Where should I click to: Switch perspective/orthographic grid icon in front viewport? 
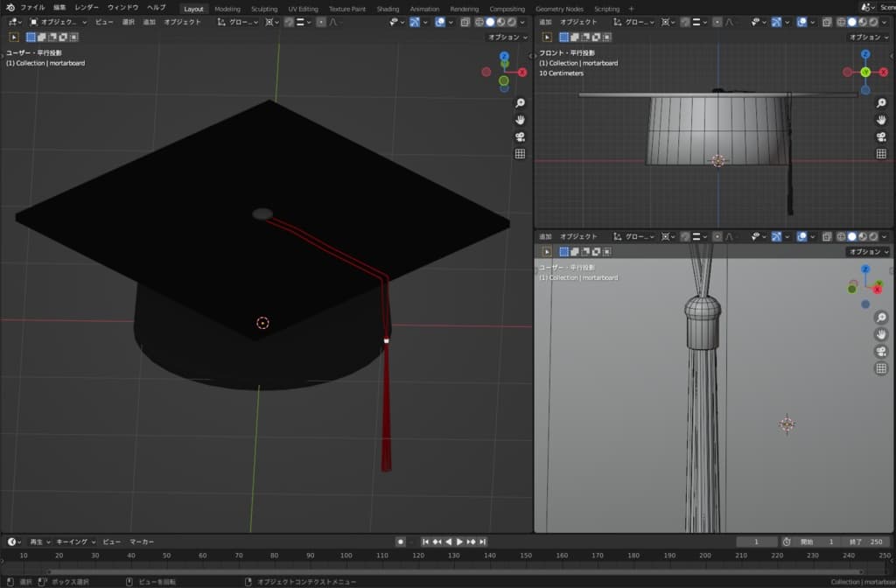coord(881,154)
